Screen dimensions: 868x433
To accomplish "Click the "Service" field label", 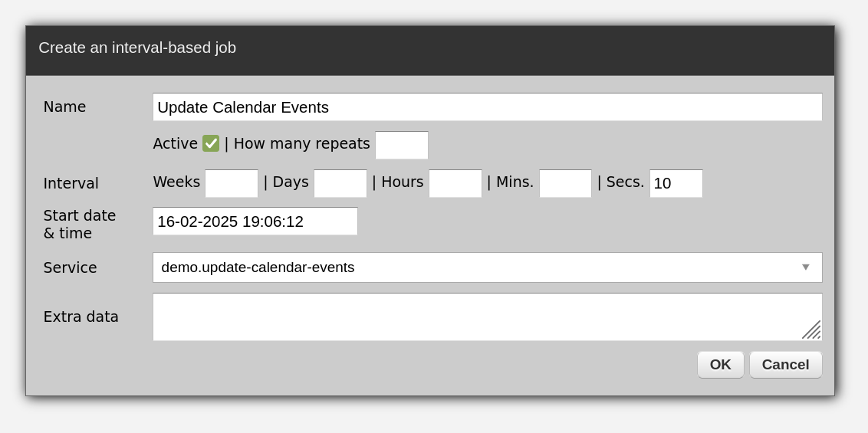I will pyautogui.click(x=70, y=267).
